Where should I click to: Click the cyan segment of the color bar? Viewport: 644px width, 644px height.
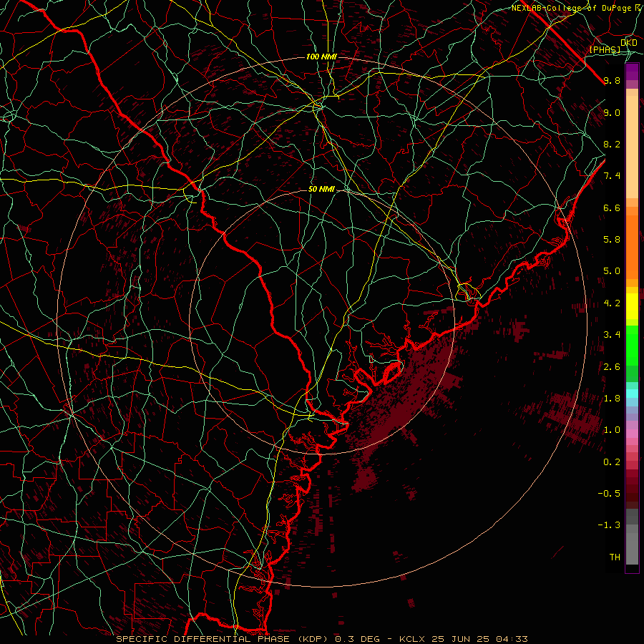click(x=632, y=394)
